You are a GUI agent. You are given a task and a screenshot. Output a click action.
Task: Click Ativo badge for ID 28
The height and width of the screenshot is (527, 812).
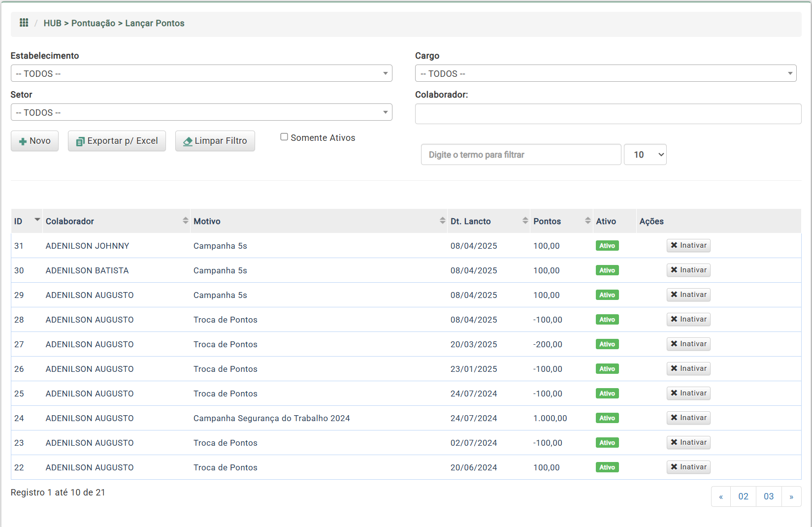(607, 320)
